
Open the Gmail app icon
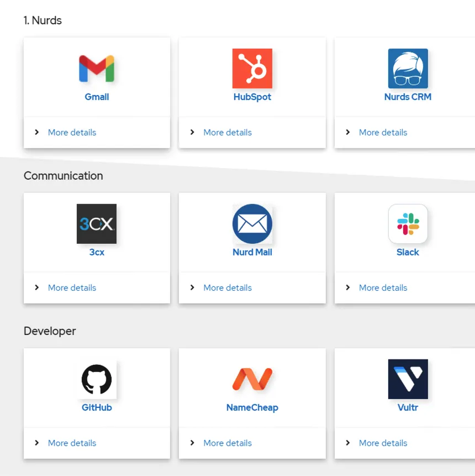click(97, 69)
